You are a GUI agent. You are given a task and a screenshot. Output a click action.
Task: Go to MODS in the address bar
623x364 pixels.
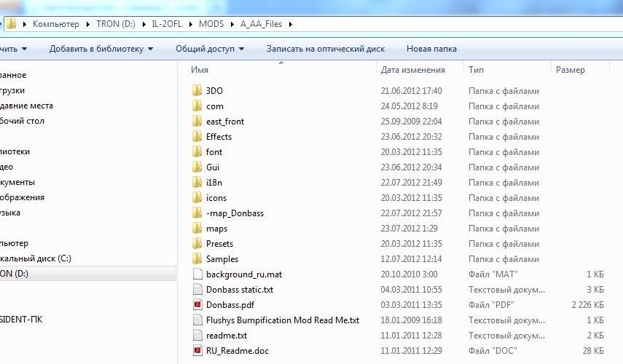(211, 24)
